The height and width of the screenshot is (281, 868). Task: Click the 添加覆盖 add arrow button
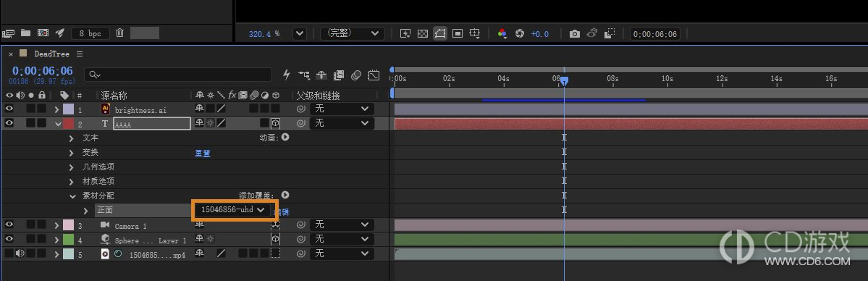click(x=285, y=195)
